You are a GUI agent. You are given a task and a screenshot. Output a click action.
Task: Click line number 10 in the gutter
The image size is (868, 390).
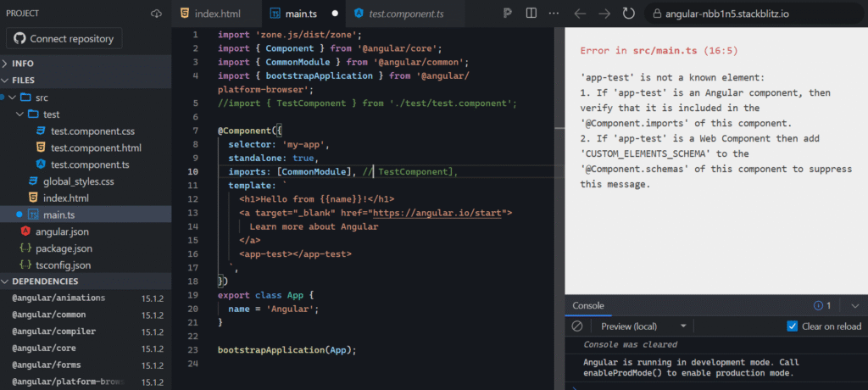click(192, 172)
